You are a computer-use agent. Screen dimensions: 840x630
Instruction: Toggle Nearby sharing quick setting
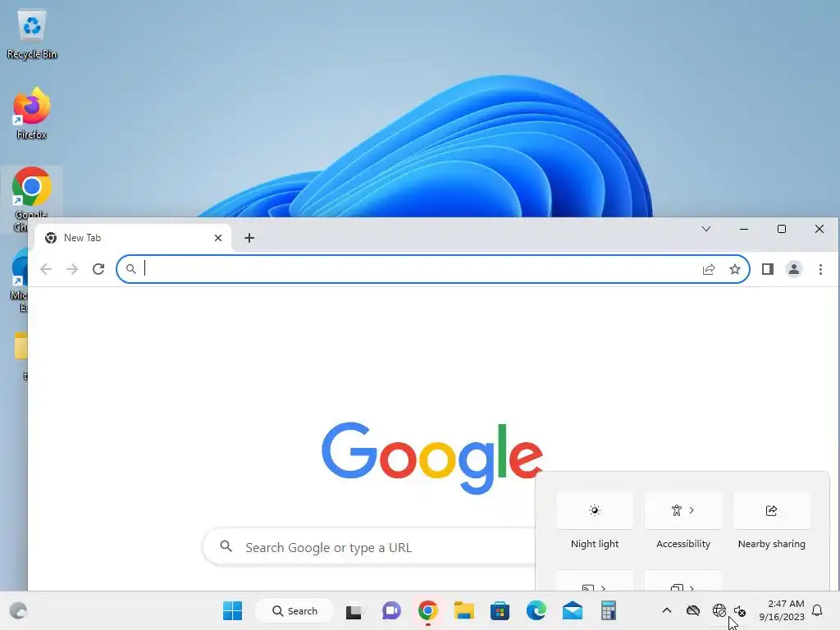tap(771, 510)
